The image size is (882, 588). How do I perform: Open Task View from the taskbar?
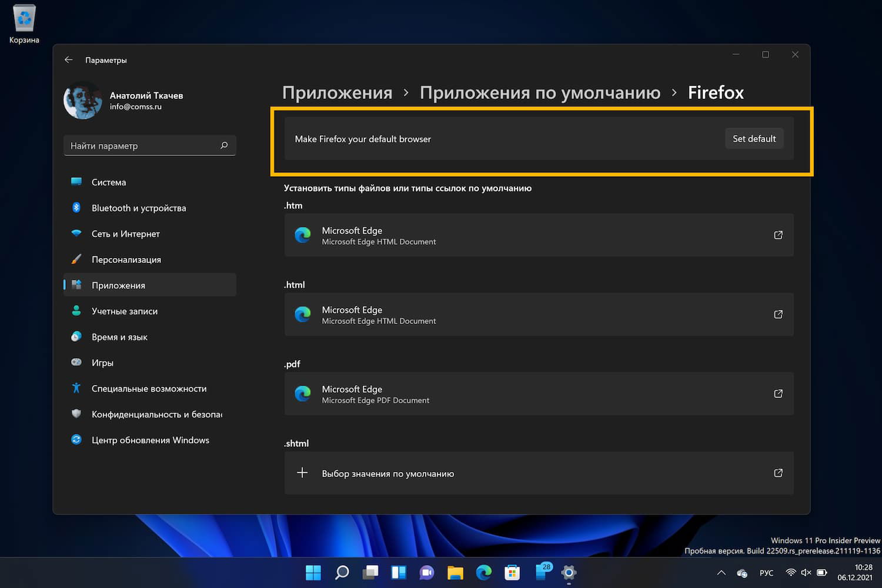click(x=370, y=572)
